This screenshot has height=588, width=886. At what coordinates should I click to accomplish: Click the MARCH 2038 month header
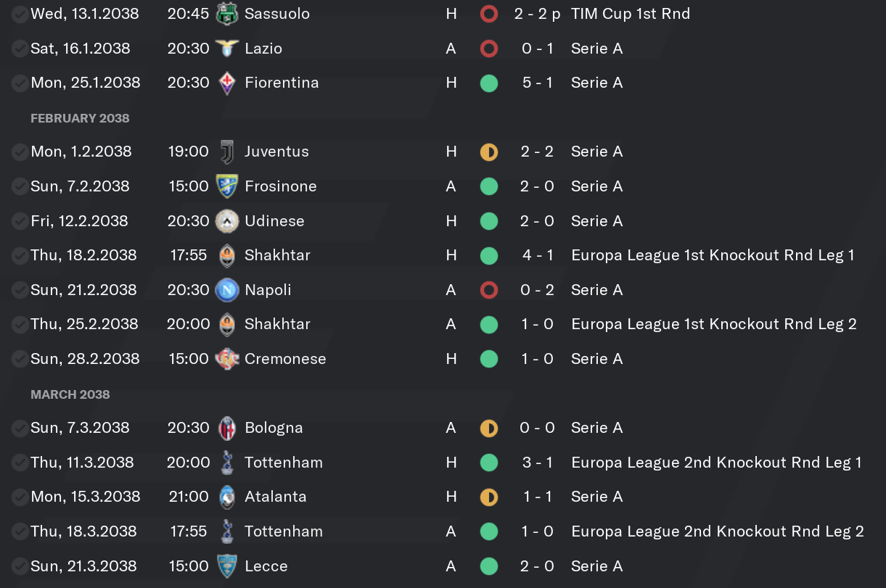tap(70, 394)
